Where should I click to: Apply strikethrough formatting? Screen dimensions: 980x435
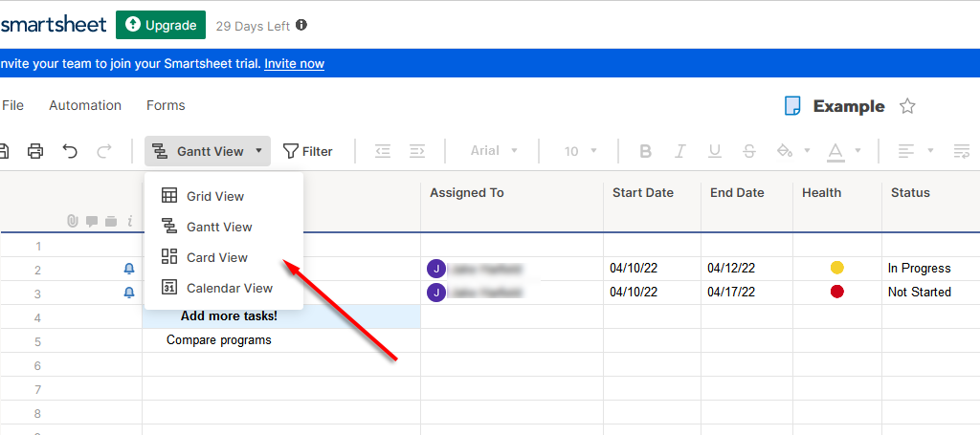click(749, 151)
